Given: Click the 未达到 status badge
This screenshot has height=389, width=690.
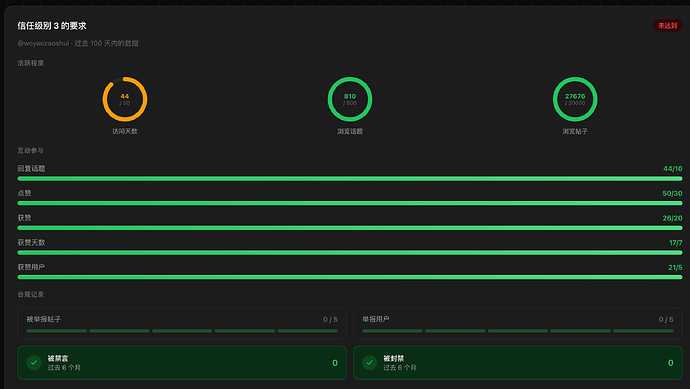Looking at the screenshot, I should pyautogui.click(x=667, y=26).
